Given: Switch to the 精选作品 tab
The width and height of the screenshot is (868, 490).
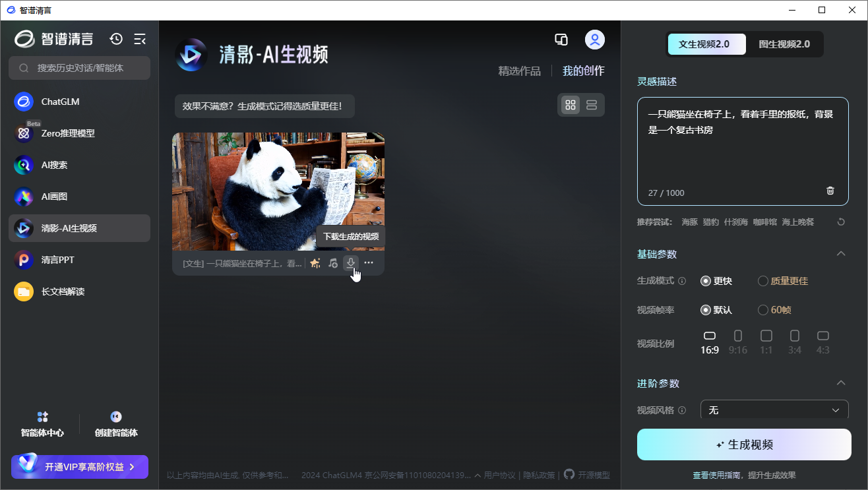Looking at the screenshot, I should point(520,71).
